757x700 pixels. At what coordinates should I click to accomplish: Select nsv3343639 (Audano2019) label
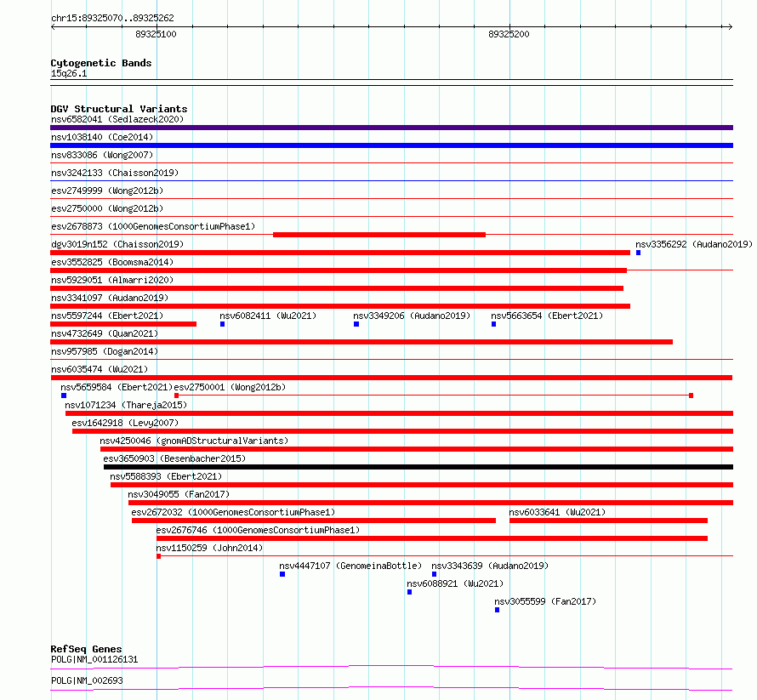pos(490,566)
